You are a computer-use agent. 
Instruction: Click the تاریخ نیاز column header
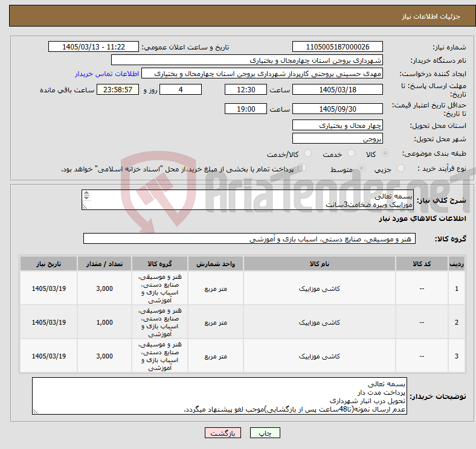48,264
